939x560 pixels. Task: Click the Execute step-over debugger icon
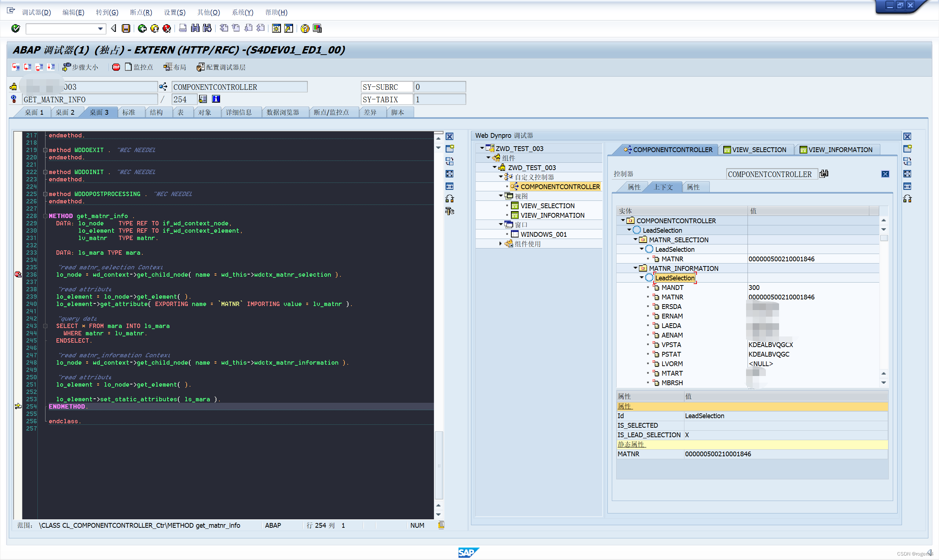point(28,67)
